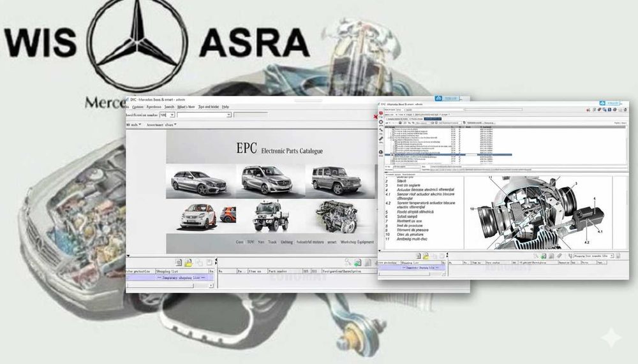Click the red X icon at left window's right edge

coord(375,117)
